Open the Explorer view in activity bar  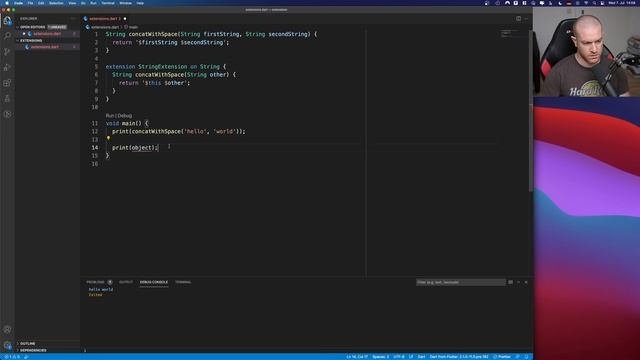7,20
